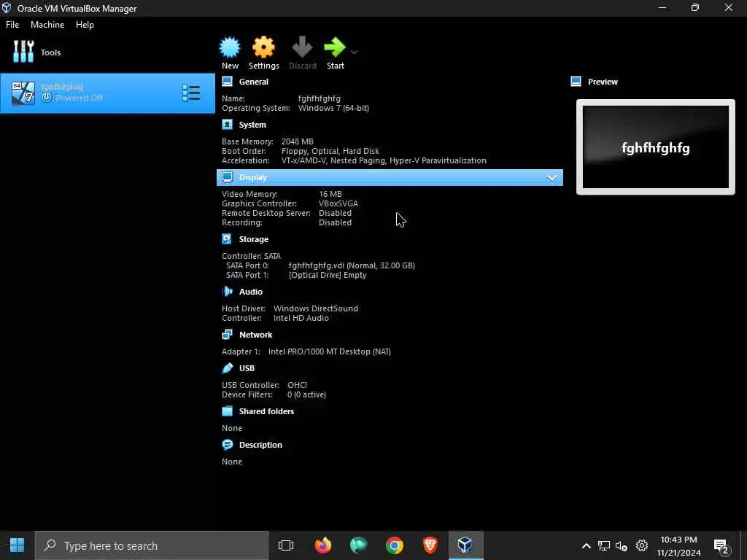747x560 pixels.
Task: Click the VirtualBox taskbar icon
Action: pyautogui.click(x=465, y=545)
